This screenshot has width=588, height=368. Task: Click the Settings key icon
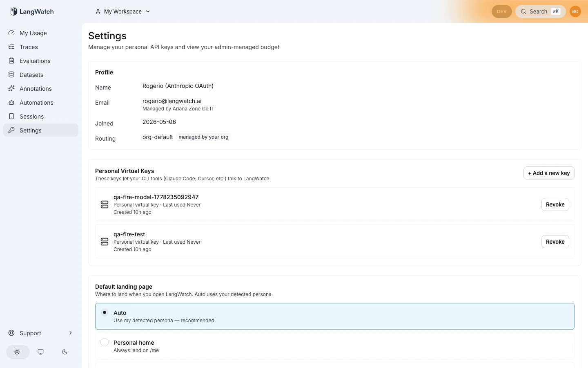coord(11,130)
